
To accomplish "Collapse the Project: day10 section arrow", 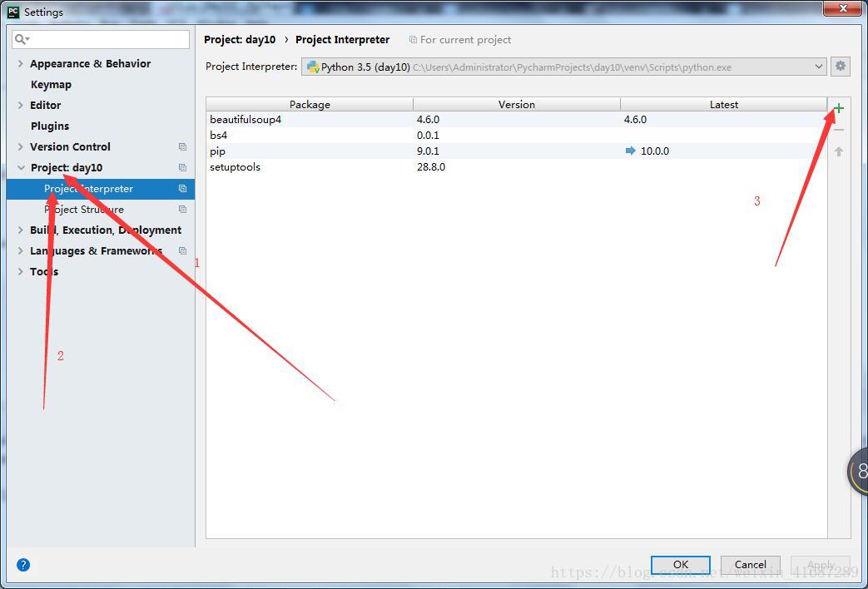I will pos(21,168).
